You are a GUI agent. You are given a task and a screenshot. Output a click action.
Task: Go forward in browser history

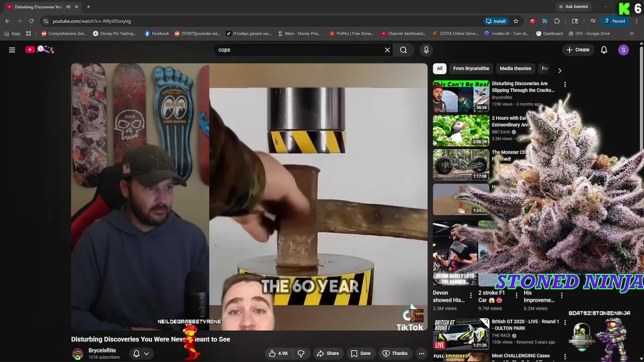[x=19, y=21]
